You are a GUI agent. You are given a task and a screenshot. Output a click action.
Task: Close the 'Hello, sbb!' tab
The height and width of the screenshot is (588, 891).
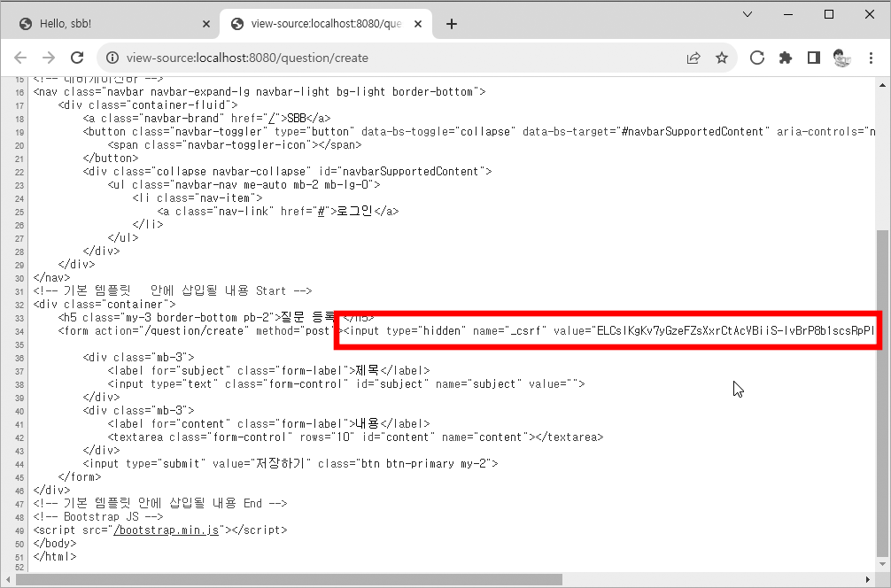pyautogui.click(x=206, y=24)
